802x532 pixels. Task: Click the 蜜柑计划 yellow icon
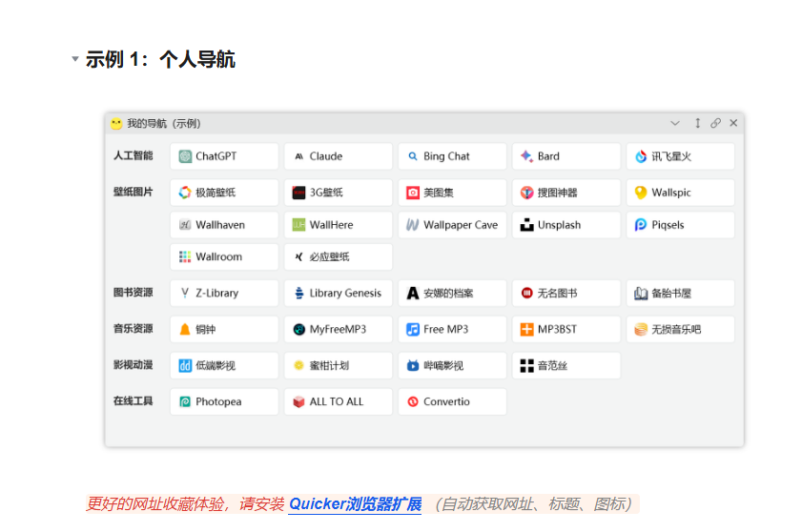(298, 365)
